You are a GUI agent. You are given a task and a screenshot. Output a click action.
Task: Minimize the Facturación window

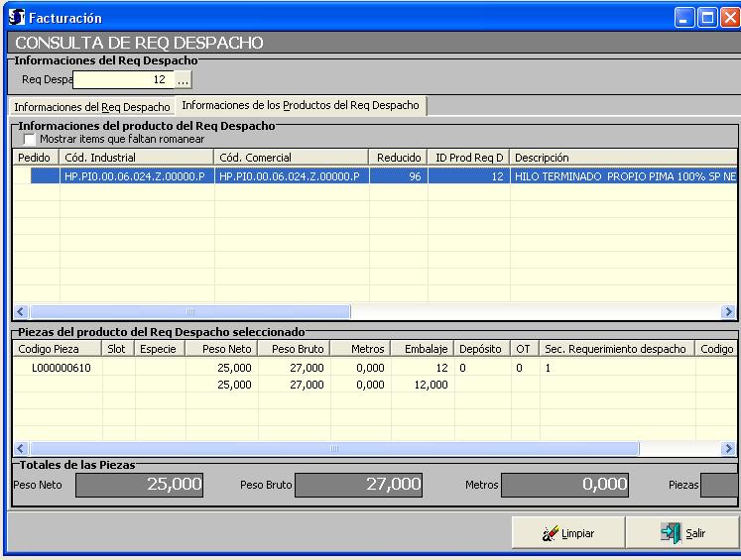683,17
